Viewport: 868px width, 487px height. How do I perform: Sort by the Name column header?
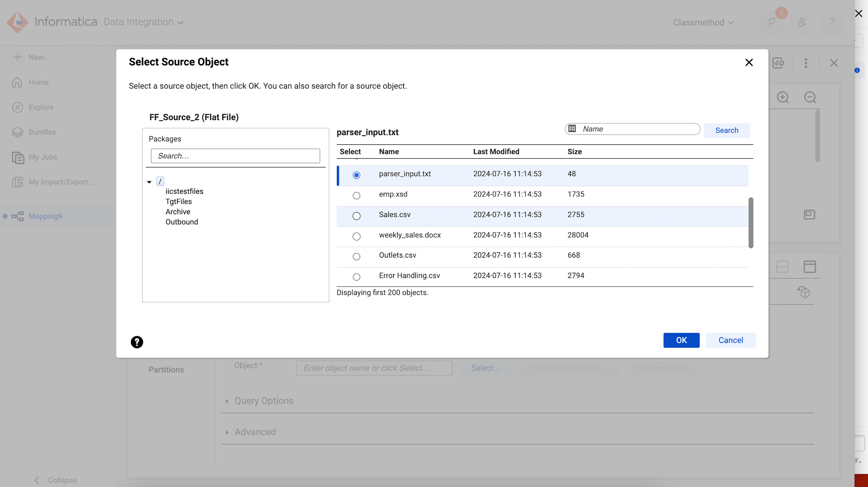point(388,152)
